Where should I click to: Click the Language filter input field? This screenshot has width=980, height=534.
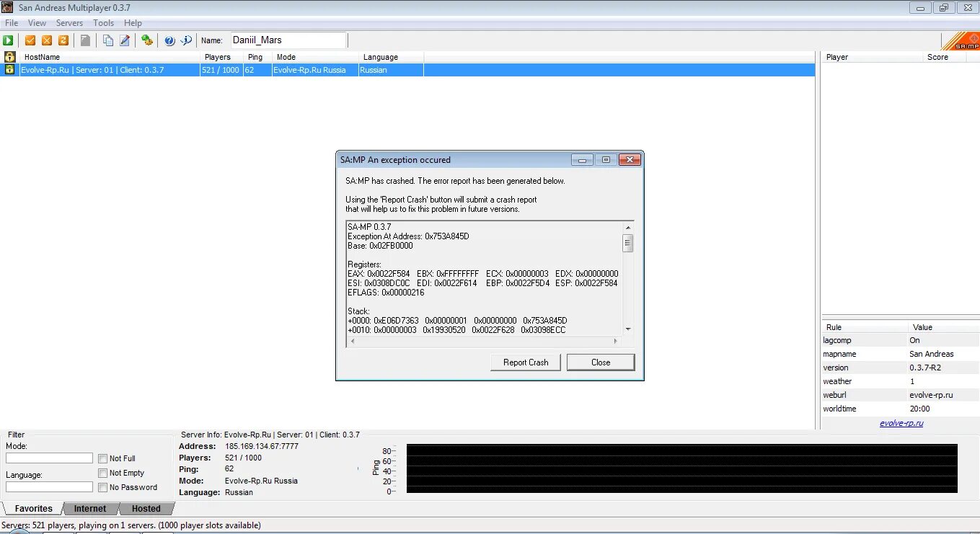[x=49, y=487]
